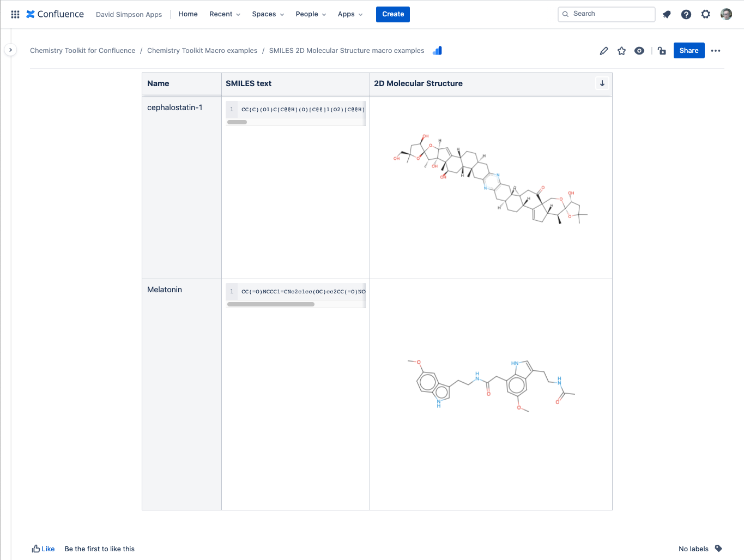The height and width of the screenshot is (560, 744).
Task: Click the labels tag icon
Action: click(718, 549)
